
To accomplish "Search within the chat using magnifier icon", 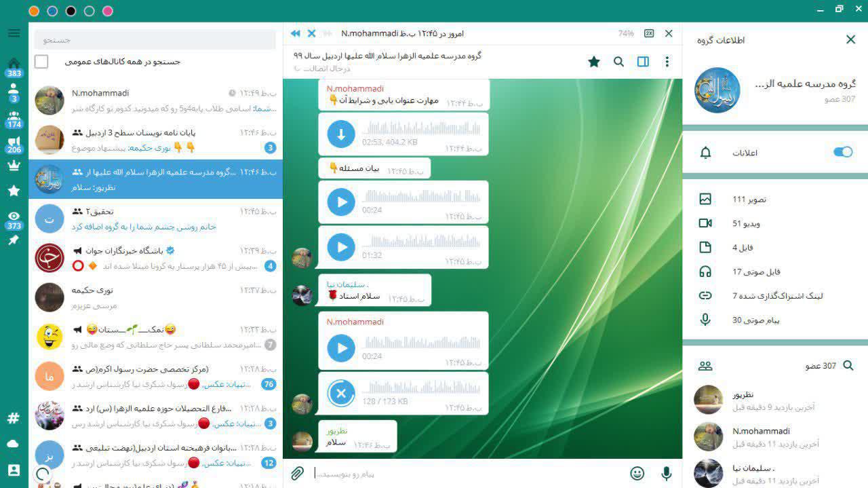I will pos(618,62).
